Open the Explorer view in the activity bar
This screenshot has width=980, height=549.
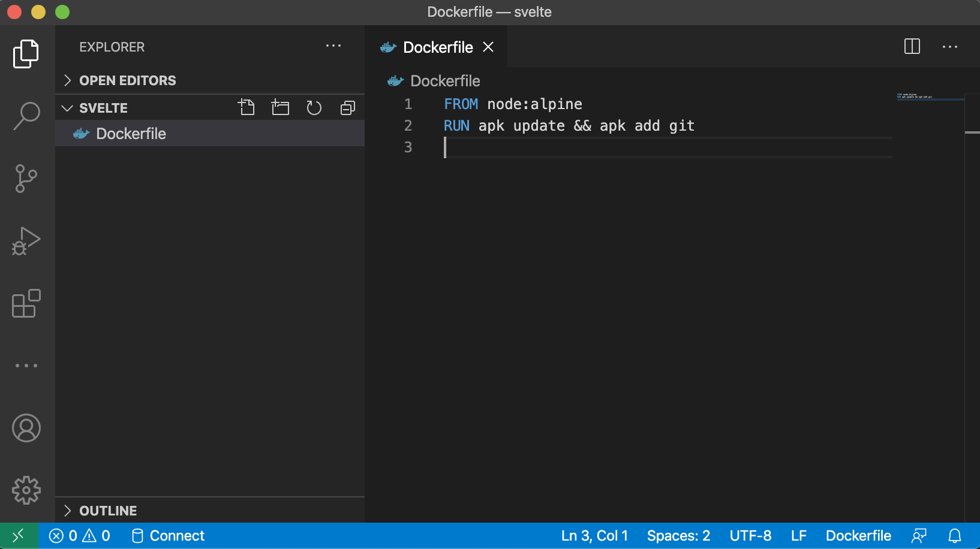tap(26, 54)
